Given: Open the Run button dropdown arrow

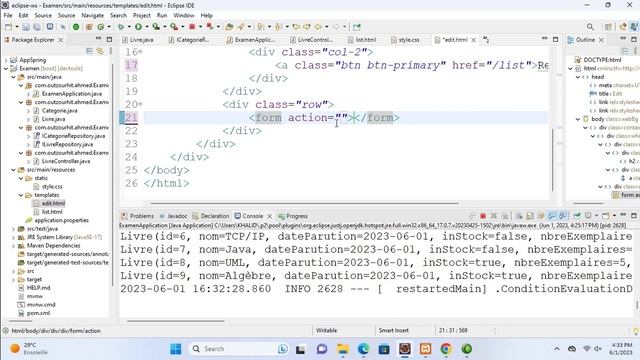Looking at the screenshot, I should [147, 27].
